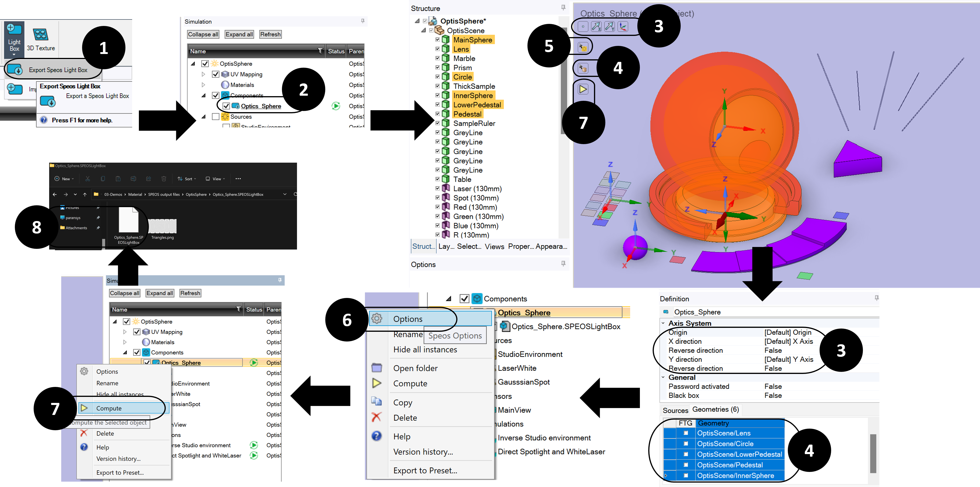Viewport: 980px width, 487px height.
Task: Click the Refresh button in Simulation panel
Action: click(271, 34)
